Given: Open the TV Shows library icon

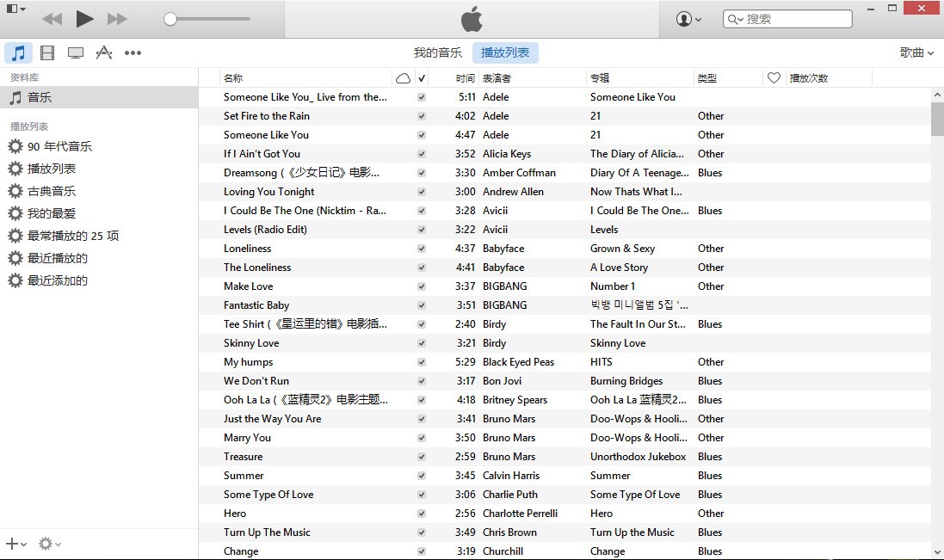Looking at the screenshot, I should point(76,53).
